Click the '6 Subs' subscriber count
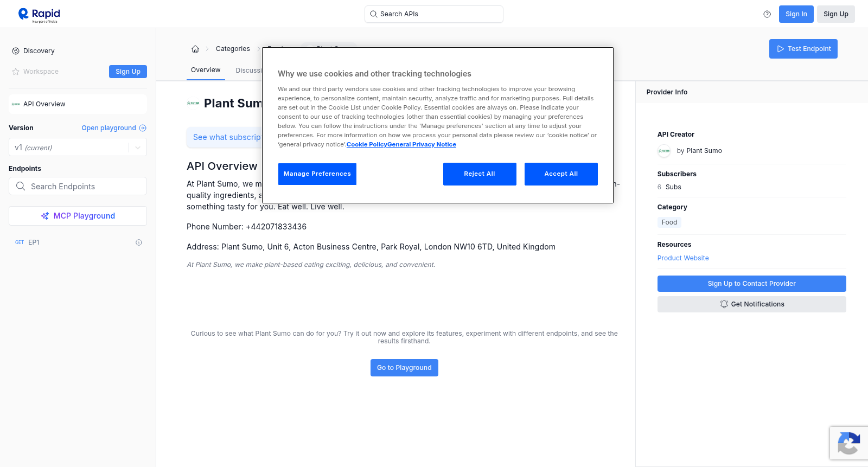Image resolution: width=868 pixels, height=467 pixels. 669,187
